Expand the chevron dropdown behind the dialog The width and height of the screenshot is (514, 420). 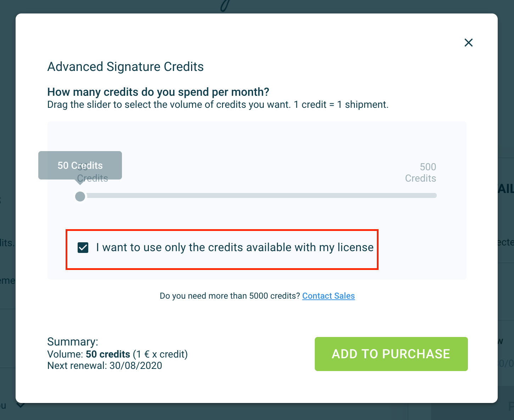click(x=21, y=405)
